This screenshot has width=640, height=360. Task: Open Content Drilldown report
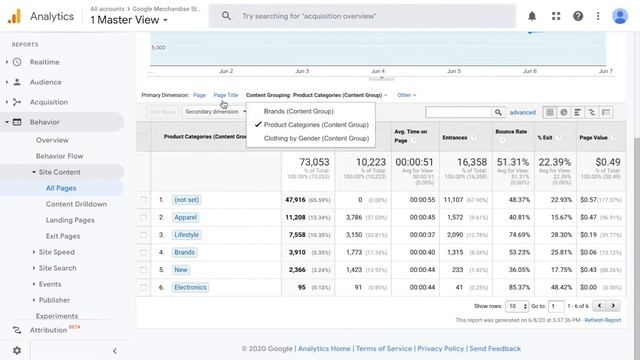coord(76,204)
